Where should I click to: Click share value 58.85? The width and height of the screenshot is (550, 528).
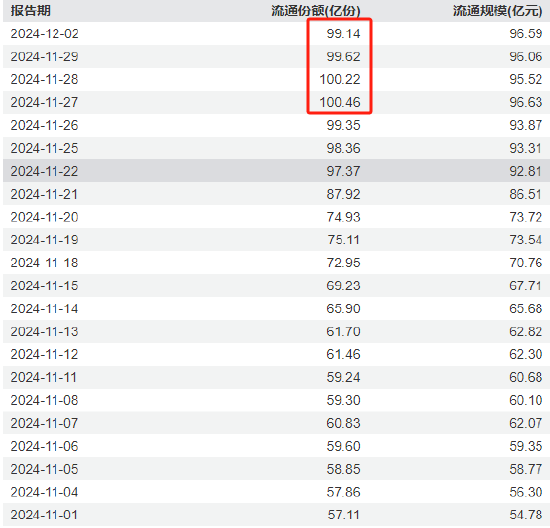[343, 469]
